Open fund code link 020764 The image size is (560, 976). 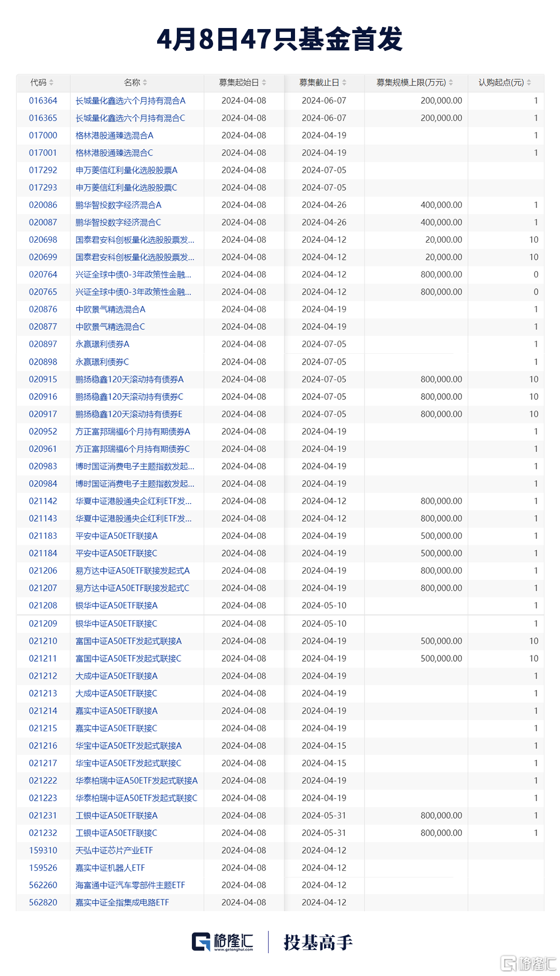pos(43,274)
